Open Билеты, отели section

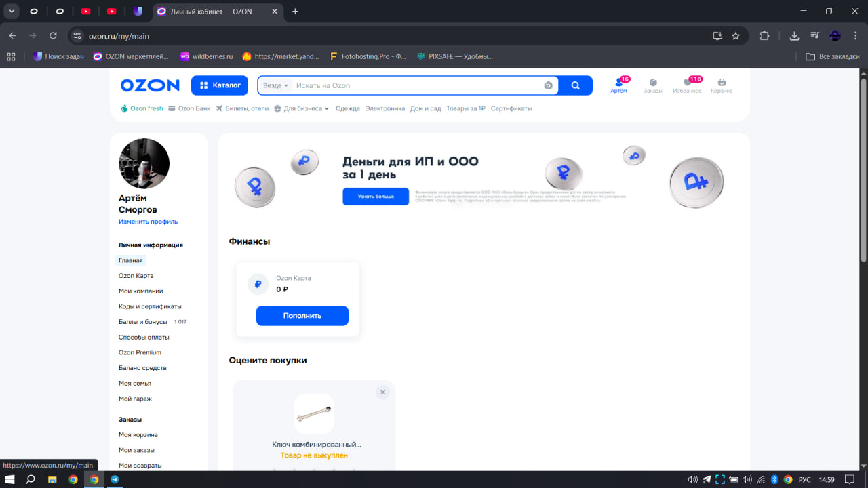(242, 108)
